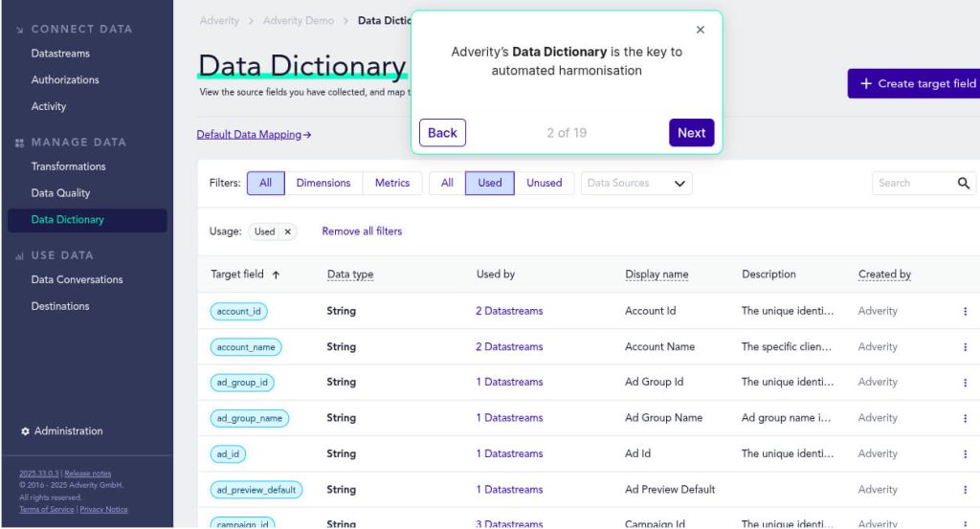Open Datastreams in the sidebar
This screenshot has width=980, height=529.
[x=60, y=54]
